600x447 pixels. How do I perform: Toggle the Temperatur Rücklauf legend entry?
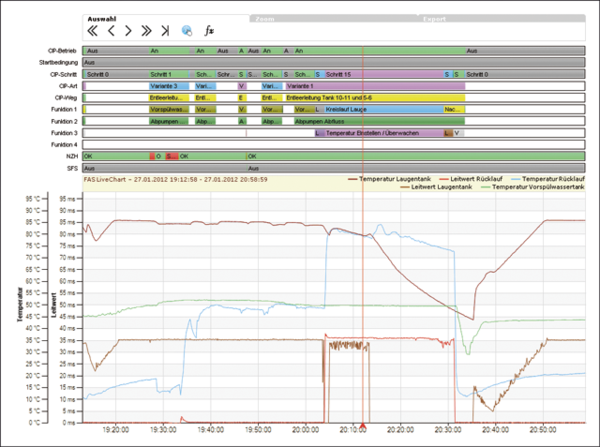click(548, 179)
